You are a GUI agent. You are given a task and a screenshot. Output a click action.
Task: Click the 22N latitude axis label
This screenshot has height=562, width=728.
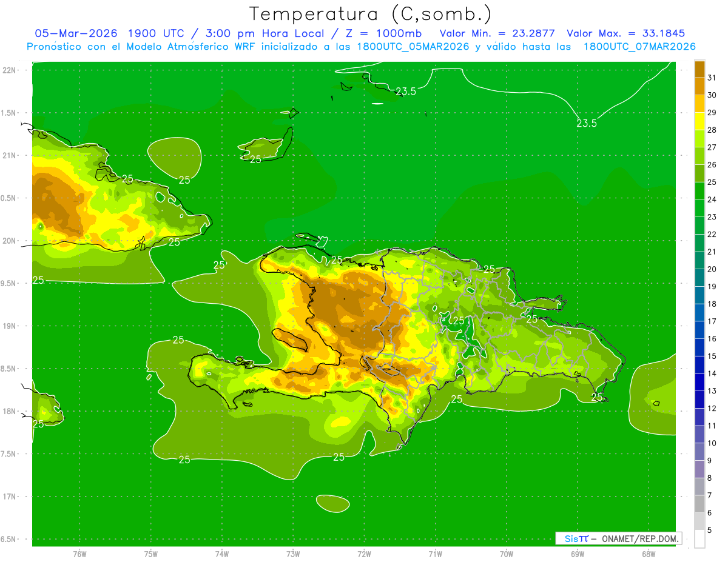point(10,70)
